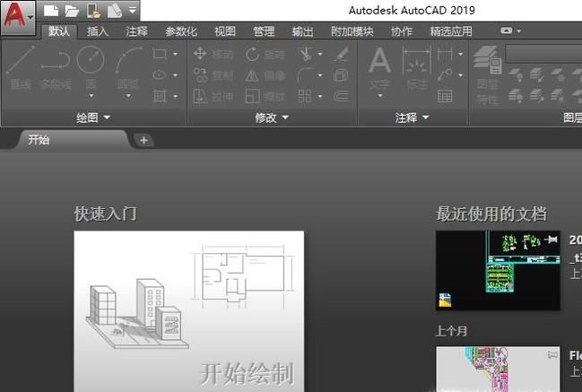582x392 pixels.
Task: Select the 拉伸 stretch tool
Action: tap(213, 97)
